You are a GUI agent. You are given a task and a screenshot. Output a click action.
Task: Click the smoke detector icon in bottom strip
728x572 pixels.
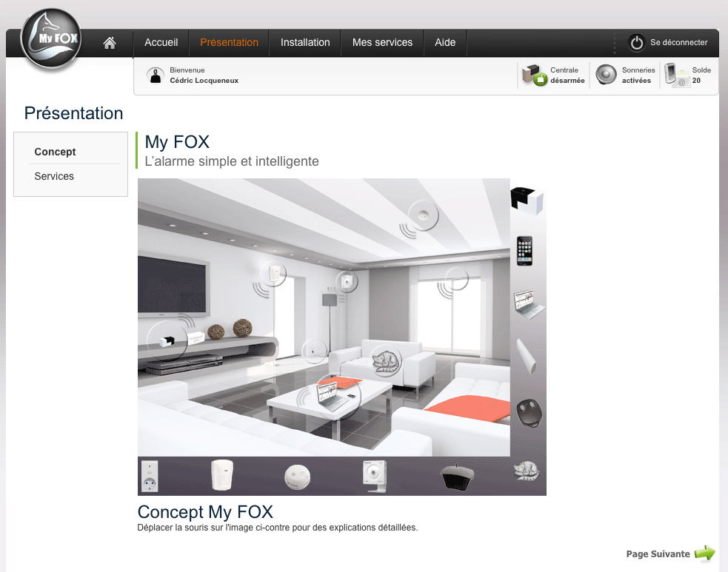click(297, 477)
